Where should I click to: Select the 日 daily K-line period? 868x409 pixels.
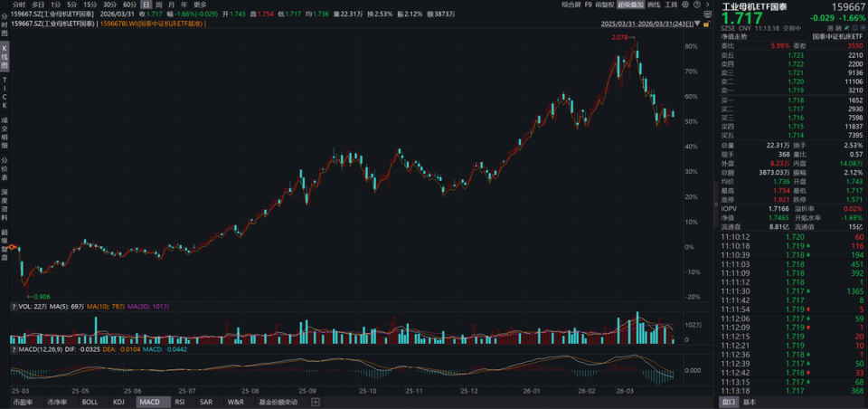pos(146,5)
